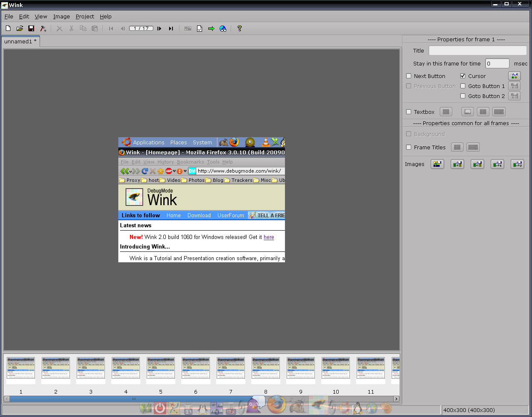Click the image button next to Goto Button 2
532x417 pixels.
pyautogui.click(x=515, y=96)
